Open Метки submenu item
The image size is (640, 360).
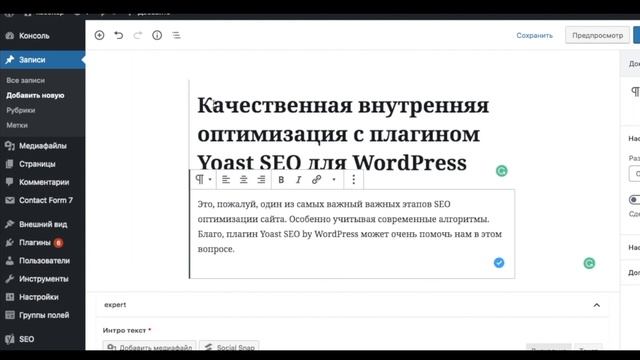(17, 125)
